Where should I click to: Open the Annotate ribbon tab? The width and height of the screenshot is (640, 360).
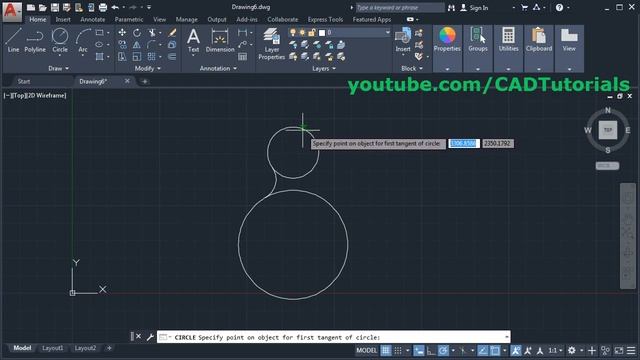click(x=93, y=20)
